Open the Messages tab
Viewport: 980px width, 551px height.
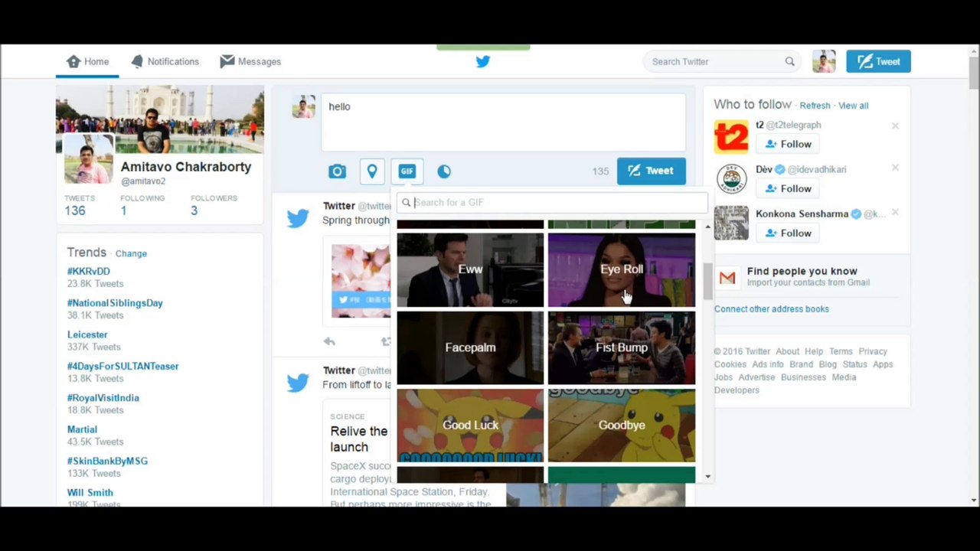coord(250,61)
